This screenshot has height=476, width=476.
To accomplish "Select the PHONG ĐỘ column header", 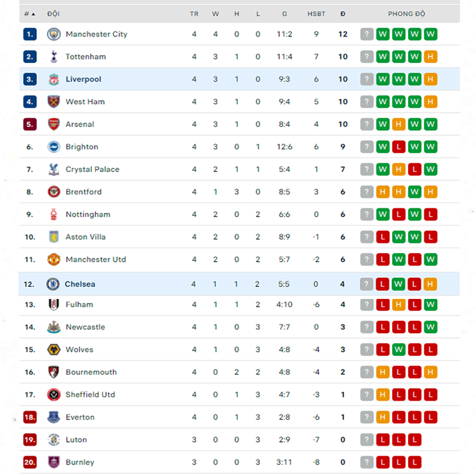I will (407, 14).
